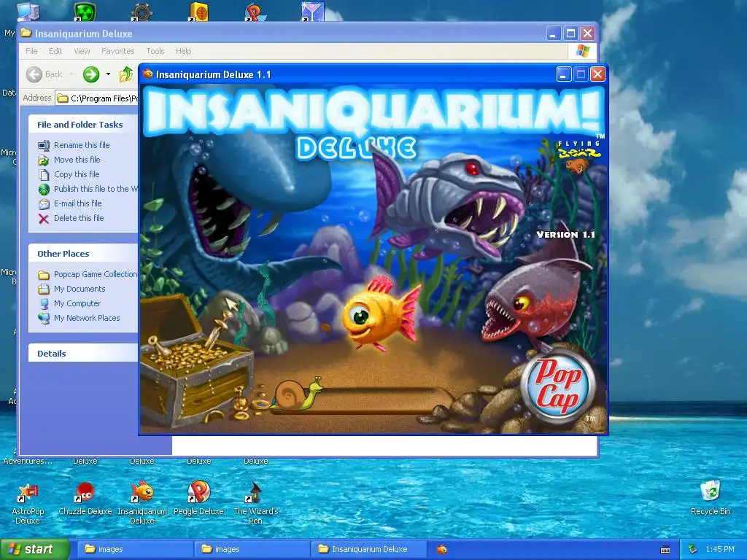Click the My Network Places link

[x=87, y=318]
